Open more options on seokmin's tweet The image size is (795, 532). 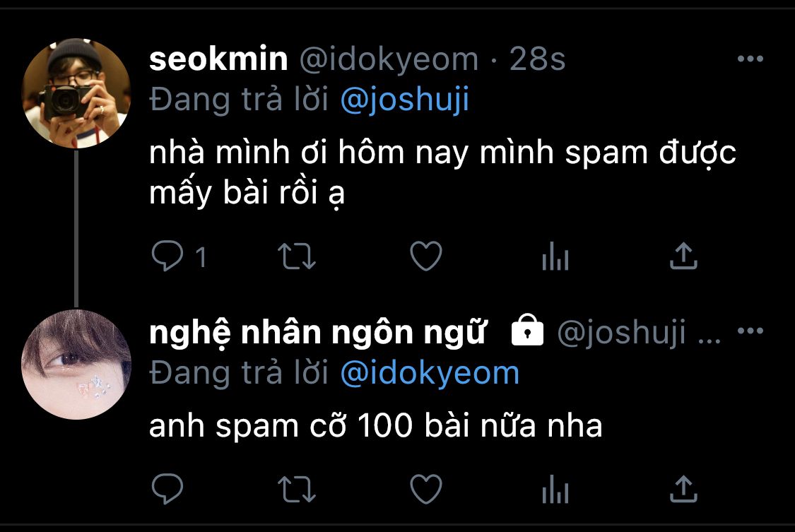750,59
